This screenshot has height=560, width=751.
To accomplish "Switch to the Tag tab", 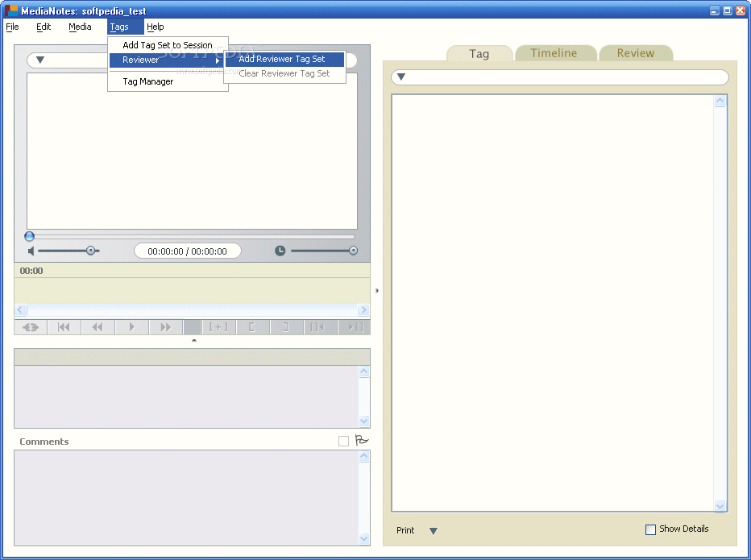I will click(x=479, y=54).
